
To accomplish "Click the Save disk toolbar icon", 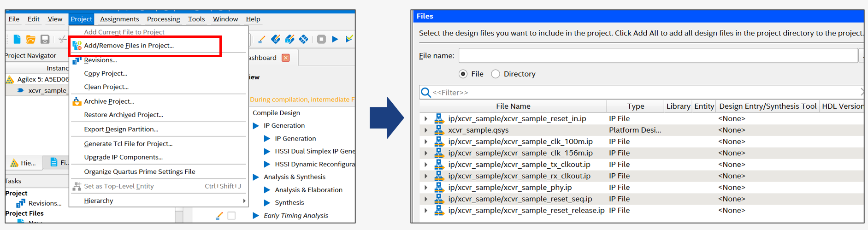I will 45,39.
